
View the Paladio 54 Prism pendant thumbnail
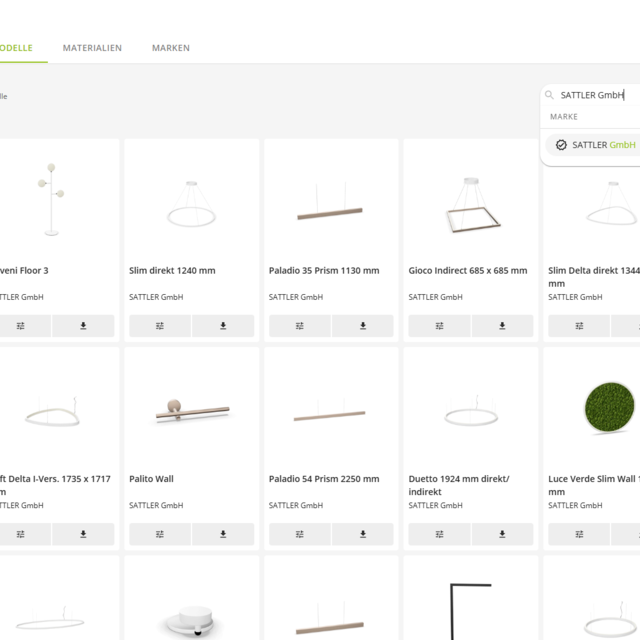point(330,410)
